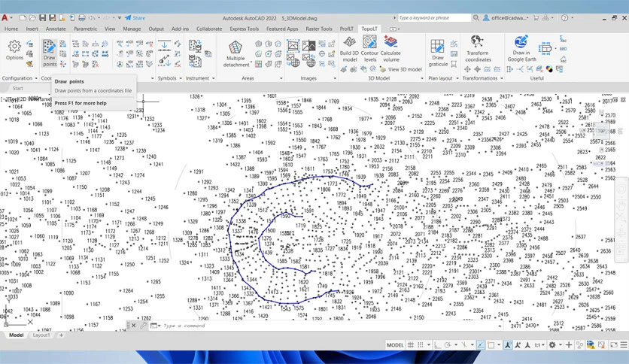Viewport: 629px width, 364px height.
Task: Open the annotation scale 1:1 dropdown
Action: tap(539, 344)
